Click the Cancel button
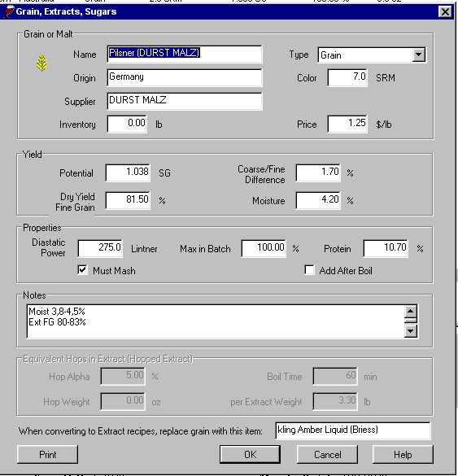 pos(327,455)
